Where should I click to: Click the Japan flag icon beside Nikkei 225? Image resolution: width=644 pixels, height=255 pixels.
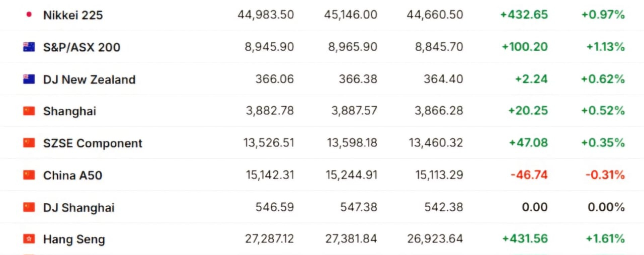click(29, 14)
